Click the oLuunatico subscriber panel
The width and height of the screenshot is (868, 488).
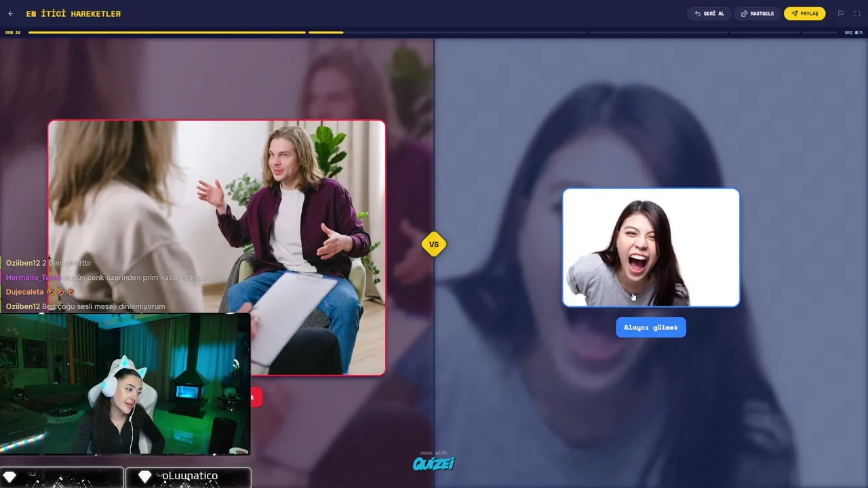pyautogui.click(x=188, y=477)
